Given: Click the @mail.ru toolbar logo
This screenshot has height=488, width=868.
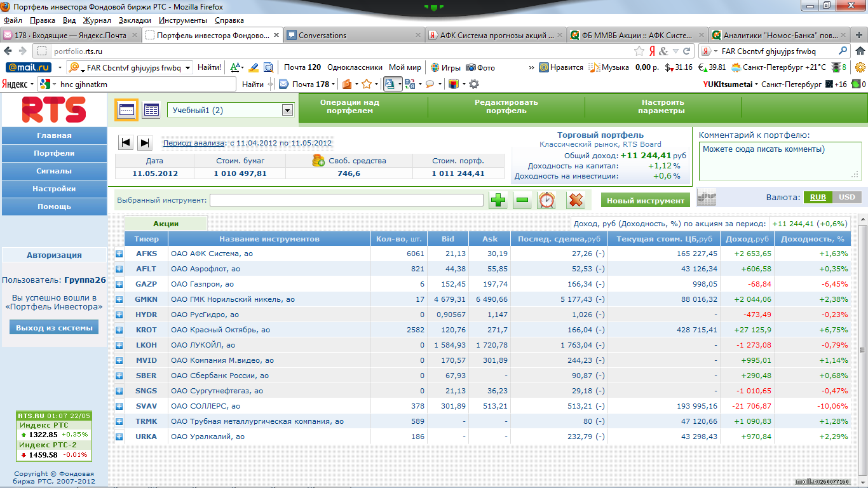Looking at the screenshot, I should click(29, 67).
